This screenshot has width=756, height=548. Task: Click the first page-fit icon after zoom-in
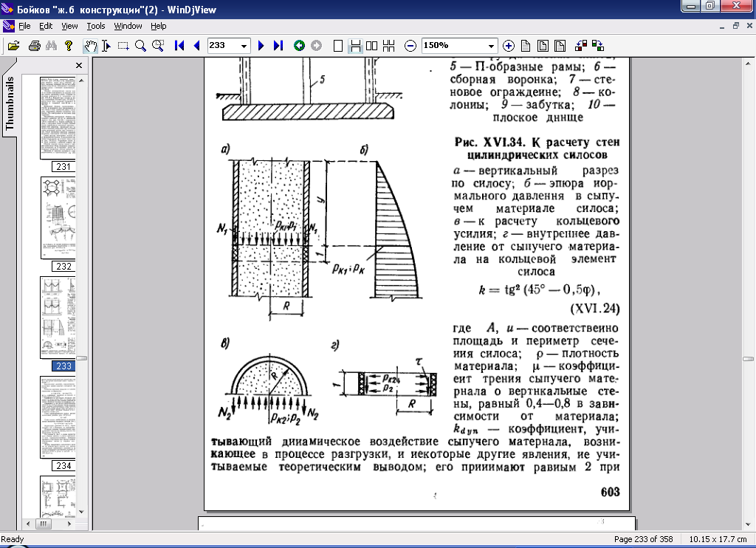pos(526,46)
